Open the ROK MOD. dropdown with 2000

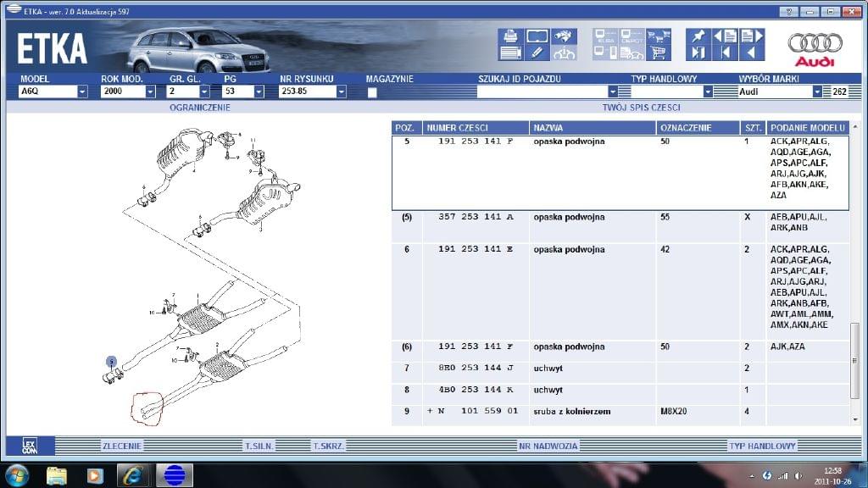(150, 91)
